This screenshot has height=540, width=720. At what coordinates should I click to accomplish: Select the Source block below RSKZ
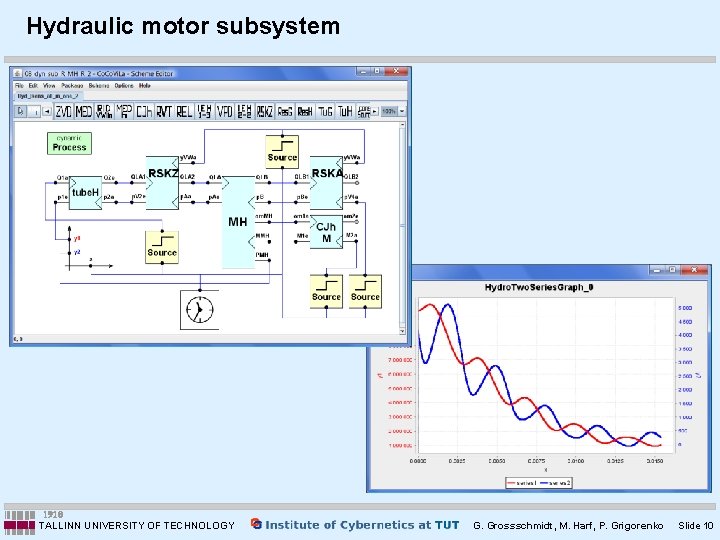pos(162,247)
